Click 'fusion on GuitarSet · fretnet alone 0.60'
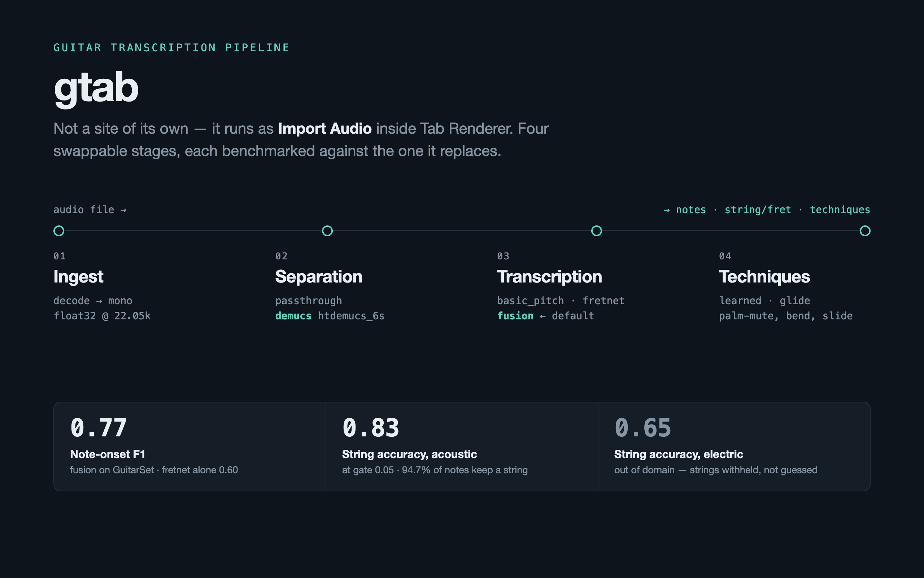The image size is (924, 578). pos(154,470)
